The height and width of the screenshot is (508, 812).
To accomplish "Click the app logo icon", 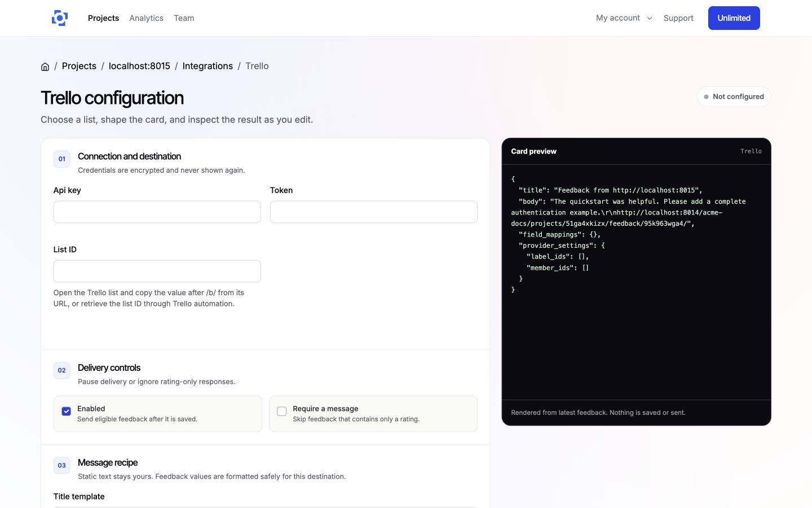I will coord(60,18).
